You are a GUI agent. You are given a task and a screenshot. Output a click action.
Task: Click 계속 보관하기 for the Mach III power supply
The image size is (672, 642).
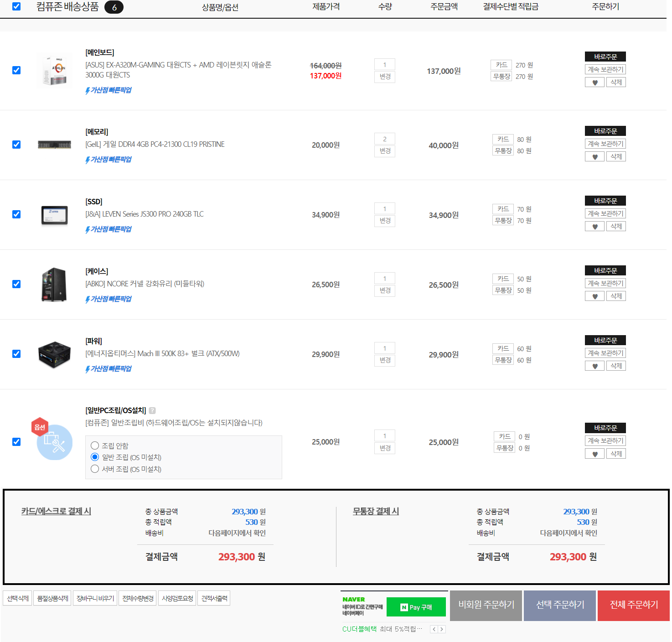pos(605,353)
